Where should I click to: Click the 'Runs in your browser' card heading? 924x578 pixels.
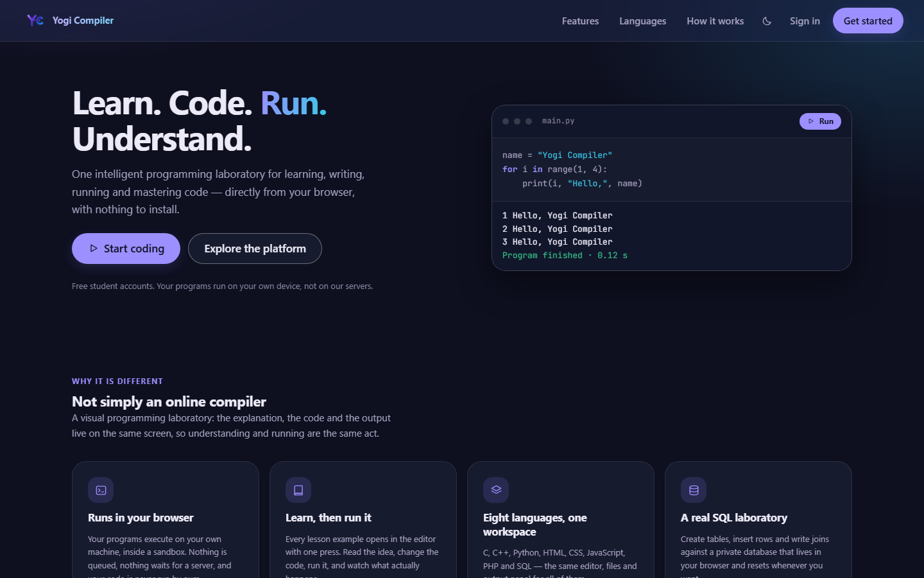pos(141,518)
